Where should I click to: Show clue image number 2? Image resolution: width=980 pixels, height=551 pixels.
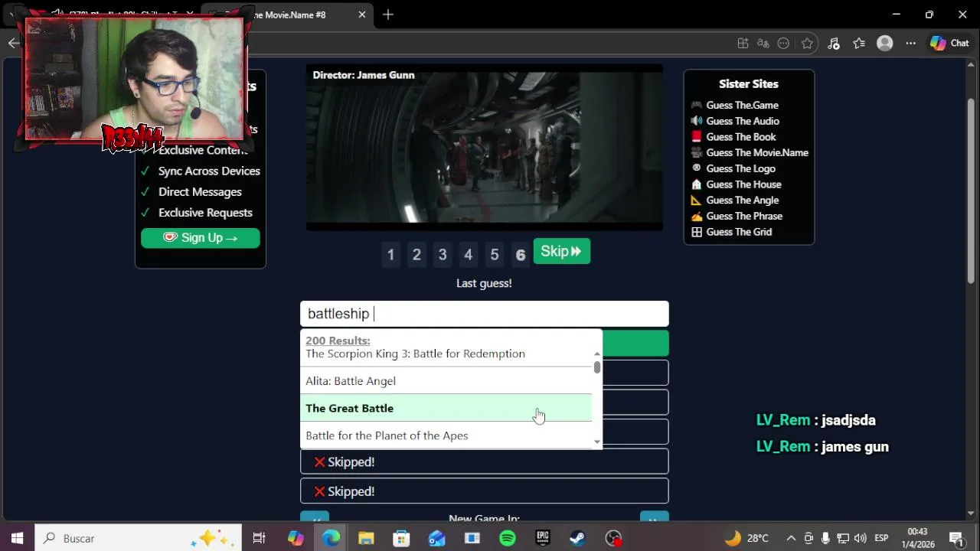point(416,255)
